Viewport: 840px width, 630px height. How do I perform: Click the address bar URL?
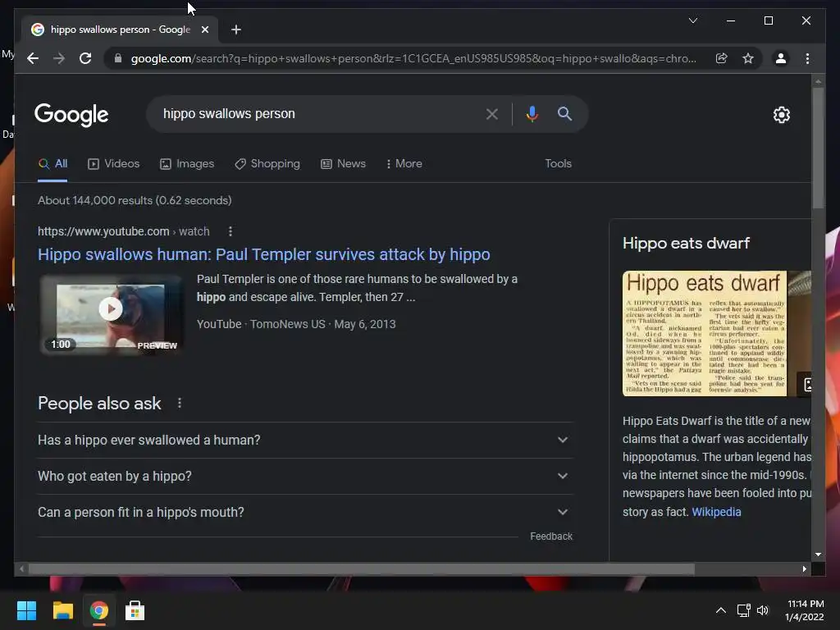tap(413, 58)
